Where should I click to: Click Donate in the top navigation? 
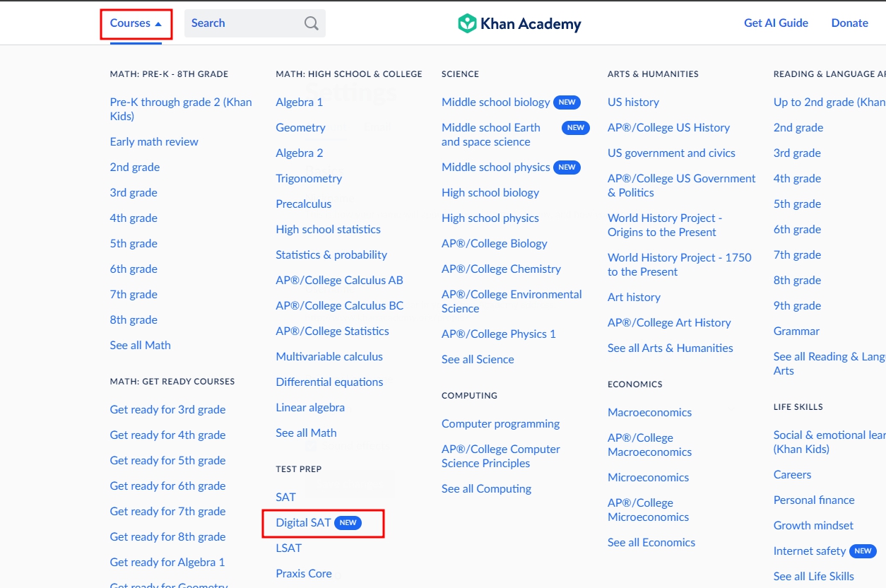point(849,23)
